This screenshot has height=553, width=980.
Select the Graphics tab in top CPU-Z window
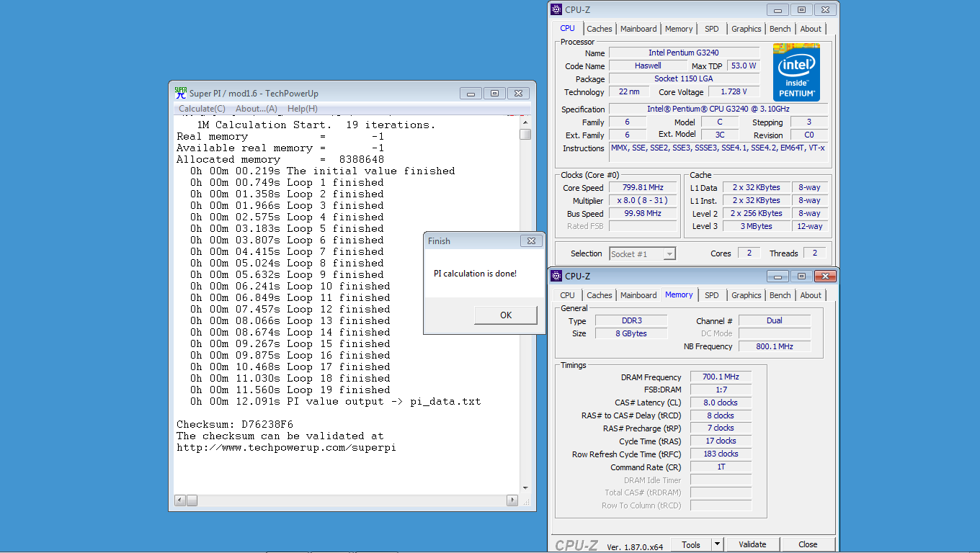tap(746, 30)
